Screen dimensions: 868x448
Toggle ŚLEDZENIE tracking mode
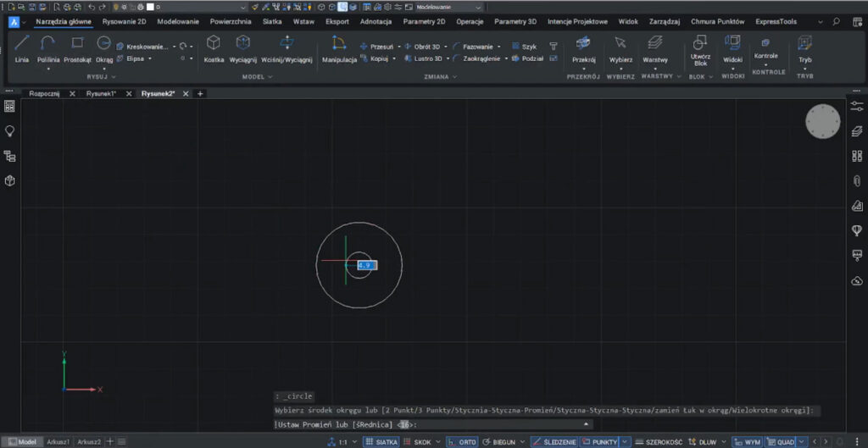[x=554, y=442]
